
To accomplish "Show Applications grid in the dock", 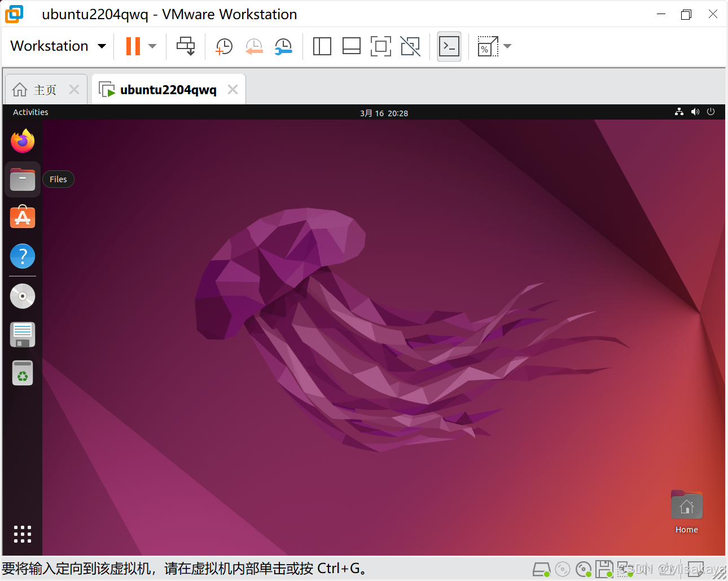I will (x=23, y=534).
